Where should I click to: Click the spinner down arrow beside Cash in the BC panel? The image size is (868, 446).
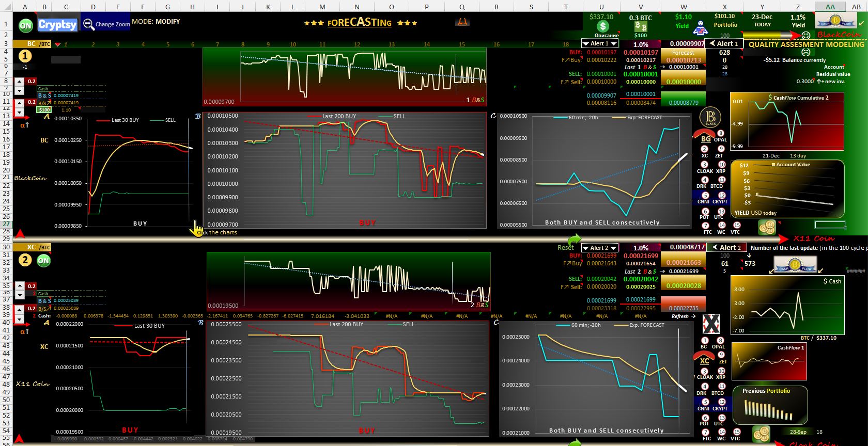[20, 90]
